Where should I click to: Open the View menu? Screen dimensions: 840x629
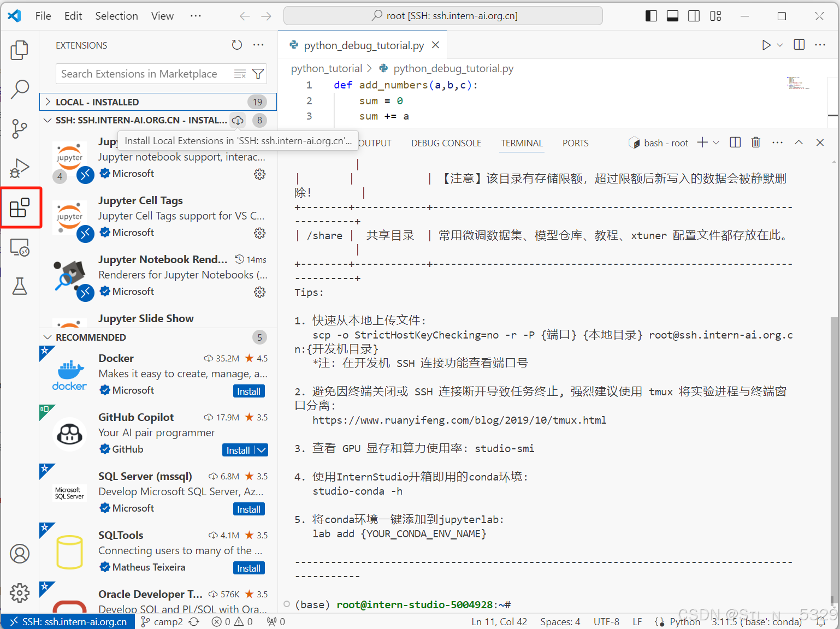[x=162, y=16]
